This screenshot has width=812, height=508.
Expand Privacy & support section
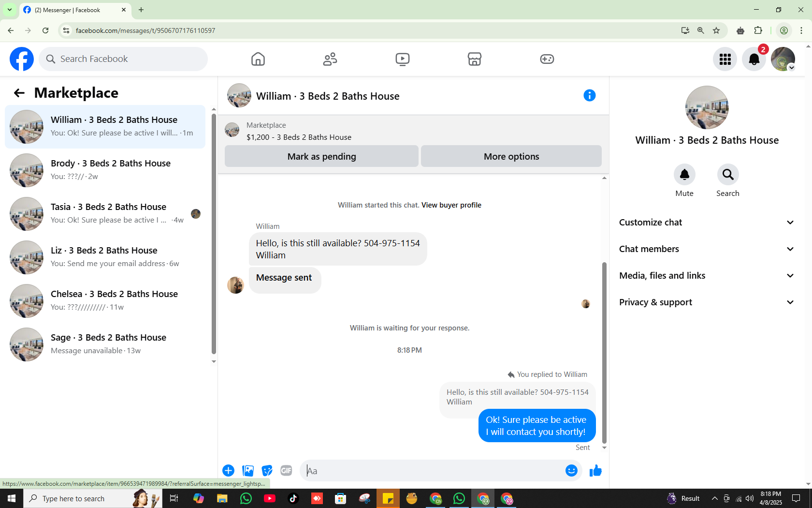tap(707, 302)
